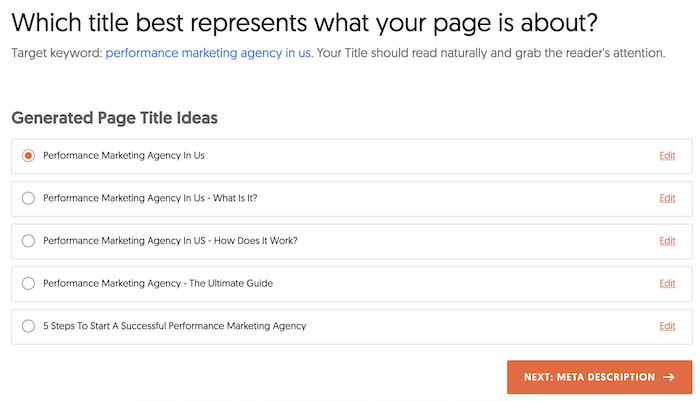The height and width of the screenshot is (401, 700).
Task: Choose the 'What Is It?' title radio option
Action: coord(28,198)
